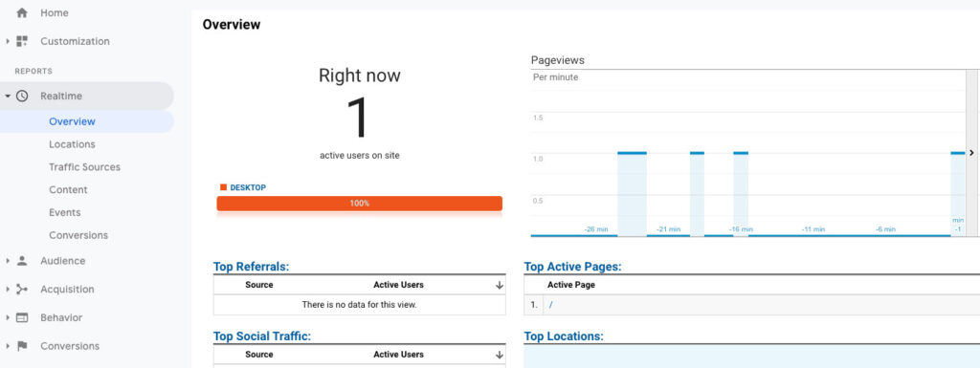Open Conversions under Realtime
The height and width of the screenshot is (368, 980).
(x=78, y=235)
